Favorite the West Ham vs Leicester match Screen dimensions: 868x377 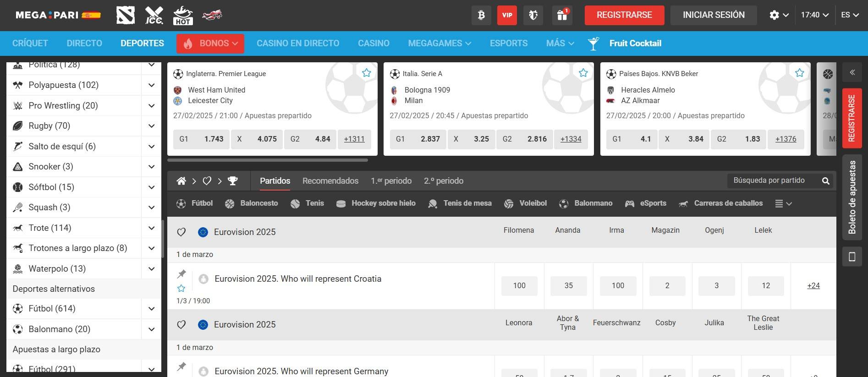click(x=367, y=73)
